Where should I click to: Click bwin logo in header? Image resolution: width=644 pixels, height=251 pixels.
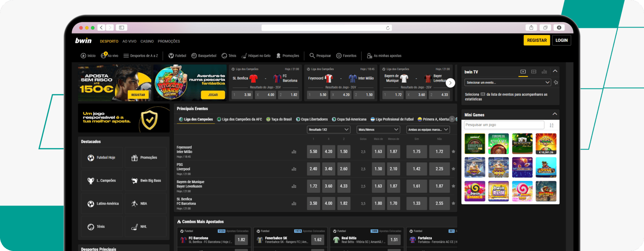coord(83,41)
